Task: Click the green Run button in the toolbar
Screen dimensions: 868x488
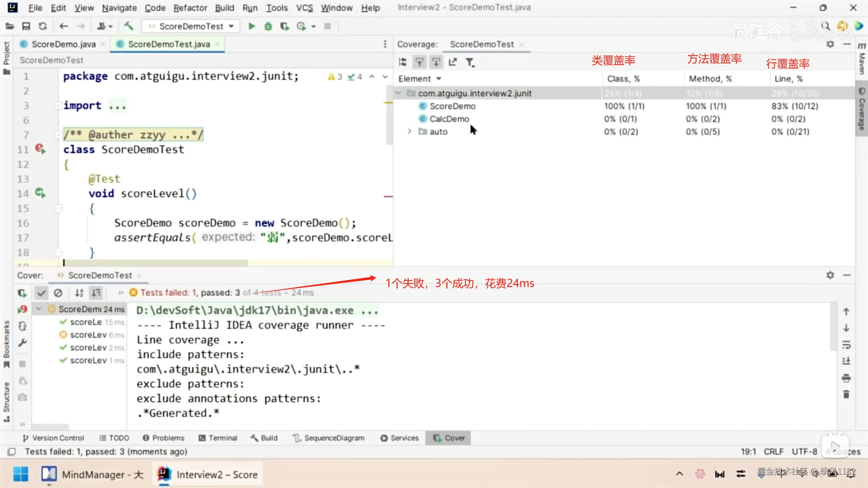Action: 251,26
